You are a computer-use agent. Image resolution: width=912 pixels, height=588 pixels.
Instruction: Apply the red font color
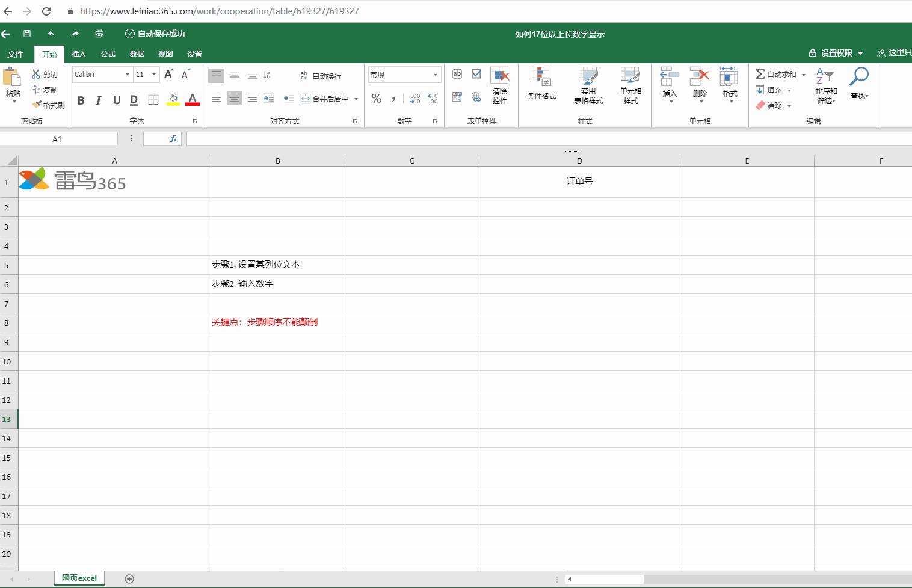(193, 100)
